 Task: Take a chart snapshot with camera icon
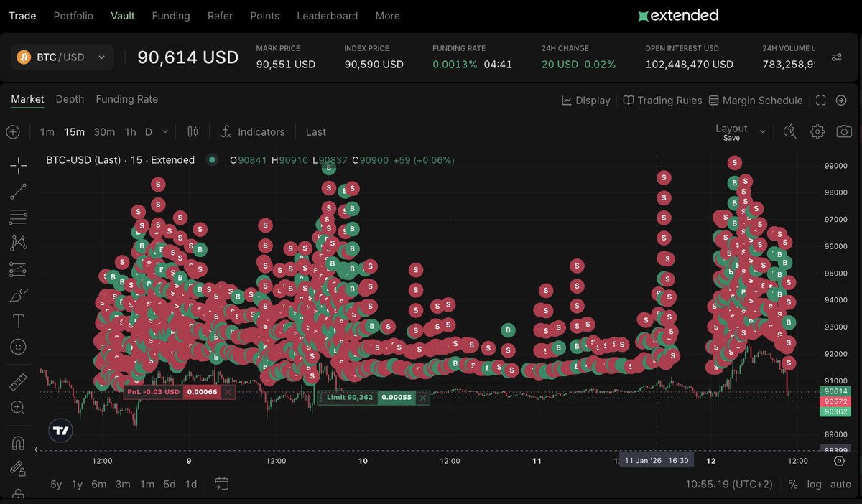click(x=844, y=131)
